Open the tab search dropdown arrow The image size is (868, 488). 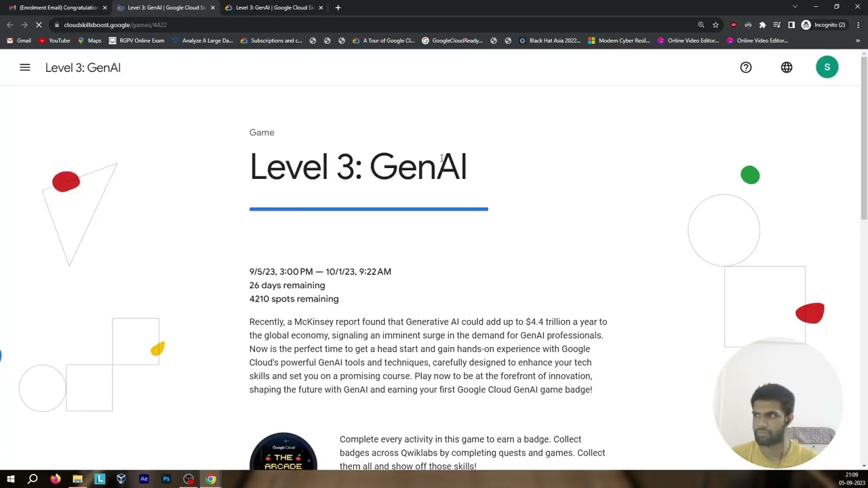795,7
